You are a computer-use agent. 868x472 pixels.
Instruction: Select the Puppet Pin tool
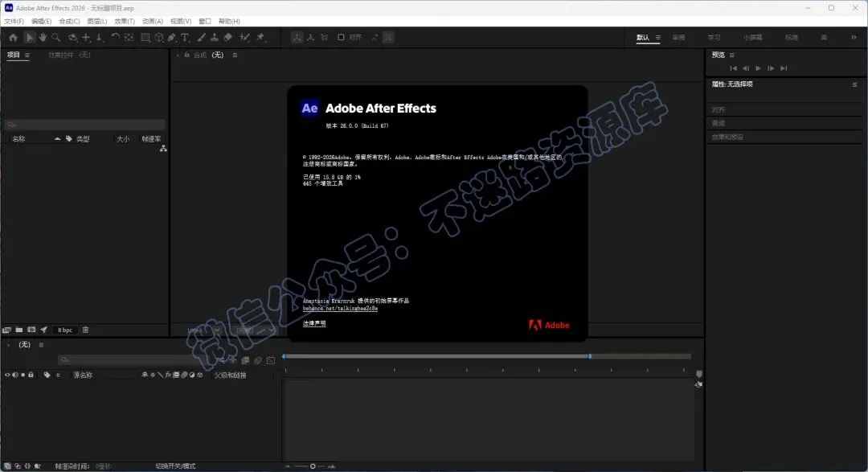(x=260, y=37)
